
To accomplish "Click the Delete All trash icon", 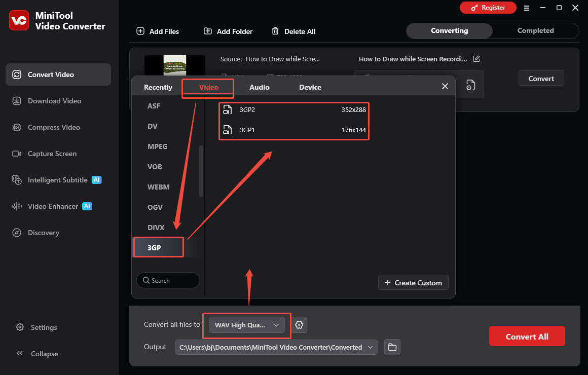I will tap(275, 31).
